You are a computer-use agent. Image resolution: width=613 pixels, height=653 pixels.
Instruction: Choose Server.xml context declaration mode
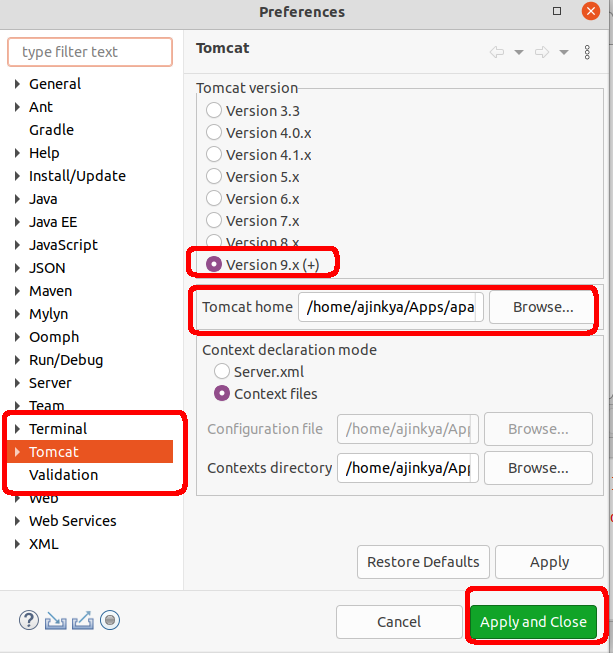pyautogui.click(x=222, y=371)
